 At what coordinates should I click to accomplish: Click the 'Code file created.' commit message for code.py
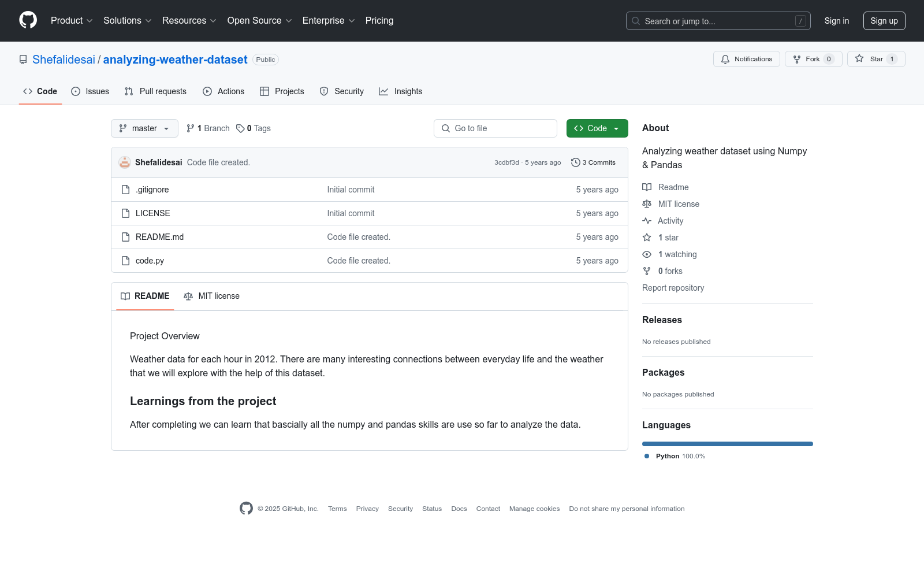point(359,261)
